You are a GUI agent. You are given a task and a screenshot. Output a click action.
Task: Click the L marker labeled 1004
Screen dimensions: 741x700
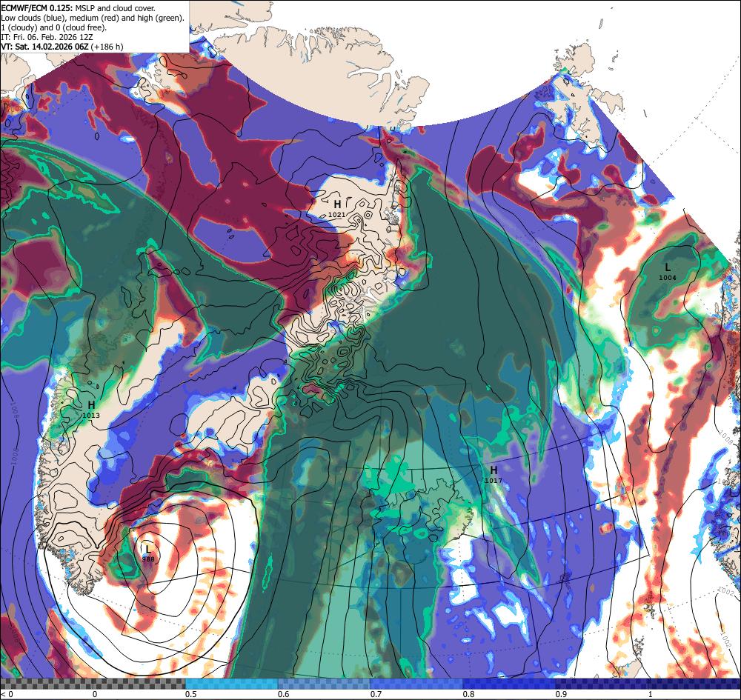coord(668,267)
